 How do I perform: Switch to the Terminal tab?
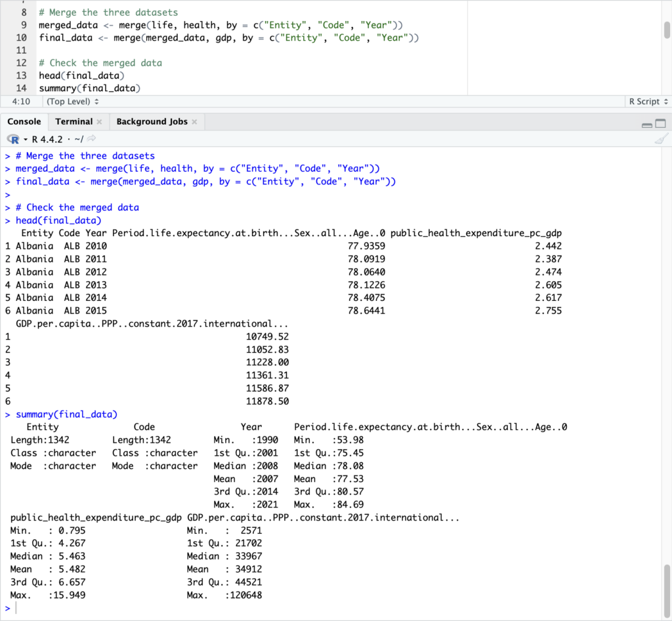(x=73, y=121)
